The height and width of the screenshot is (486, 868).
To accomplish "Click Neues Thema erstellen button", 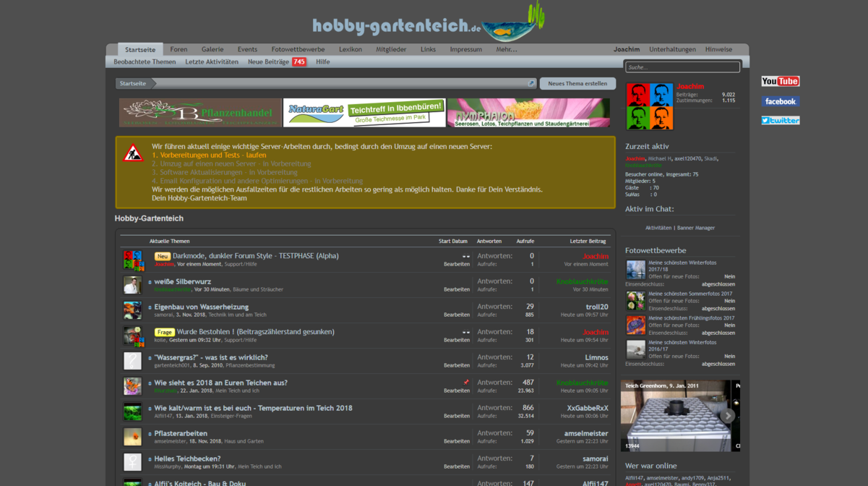I will pos(577,83).
